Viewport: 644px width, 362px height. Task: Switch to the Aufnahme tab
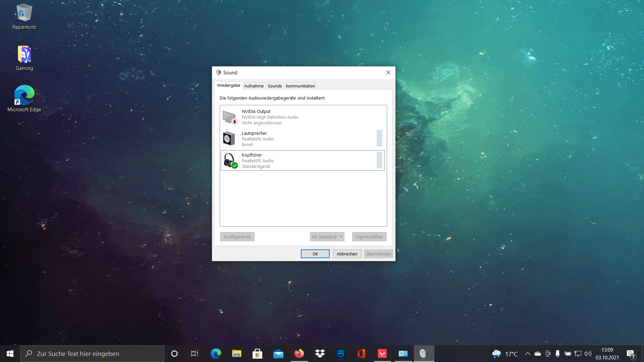254,86
